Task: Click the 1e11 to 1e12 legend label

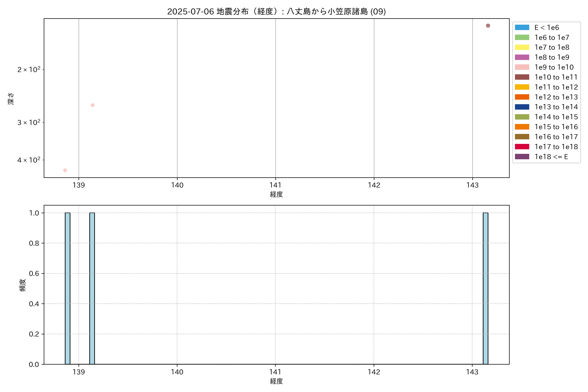Action: pos(556,87)
